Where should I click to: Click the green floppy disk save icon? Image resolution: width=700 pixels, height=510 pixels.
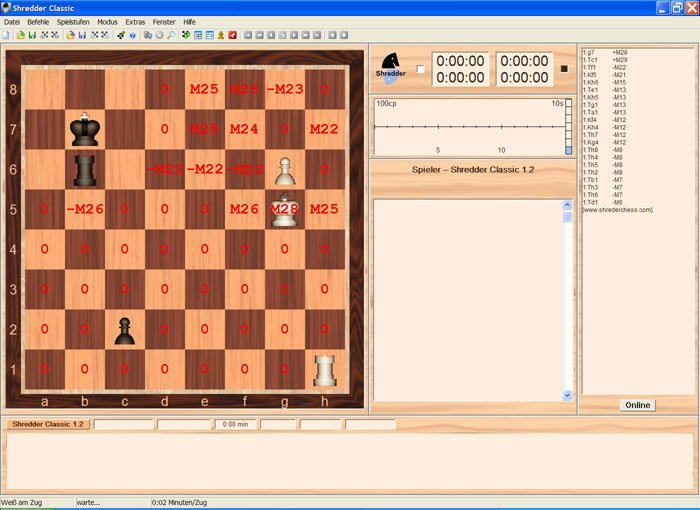32,35
